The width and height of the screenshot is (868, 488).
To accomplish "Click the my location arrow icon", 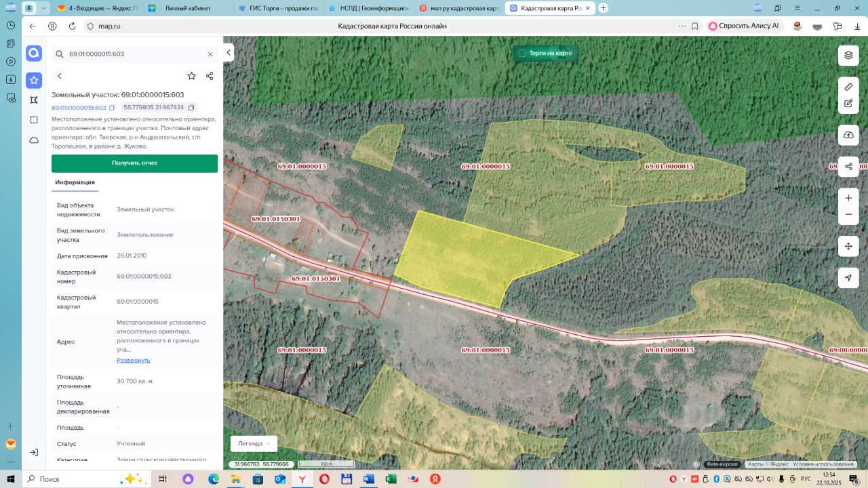I will tap(848, 278).
